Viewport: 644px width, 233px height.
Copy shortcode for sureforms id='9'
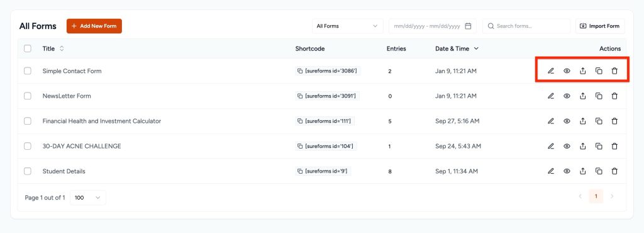(300, 171)
